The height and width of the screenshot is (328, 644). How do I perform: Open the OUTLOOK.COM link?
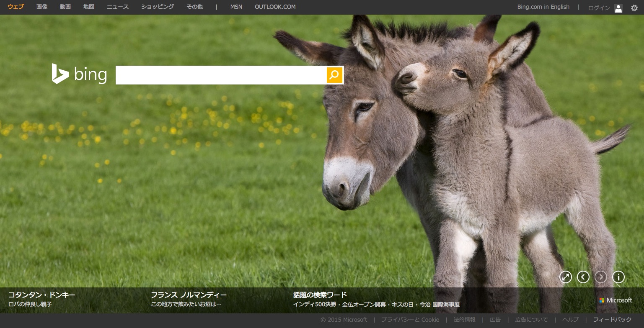point(275,7)
